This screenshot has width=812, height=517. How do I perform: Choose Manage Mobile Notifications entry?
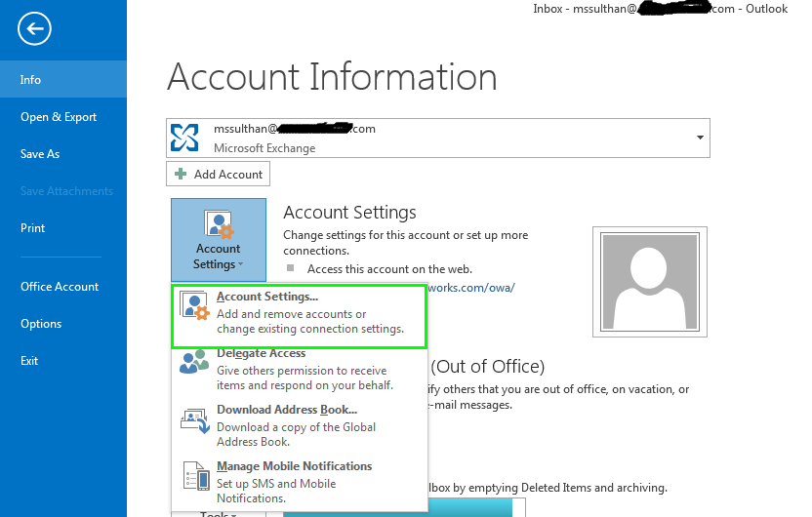coord(299,482)
